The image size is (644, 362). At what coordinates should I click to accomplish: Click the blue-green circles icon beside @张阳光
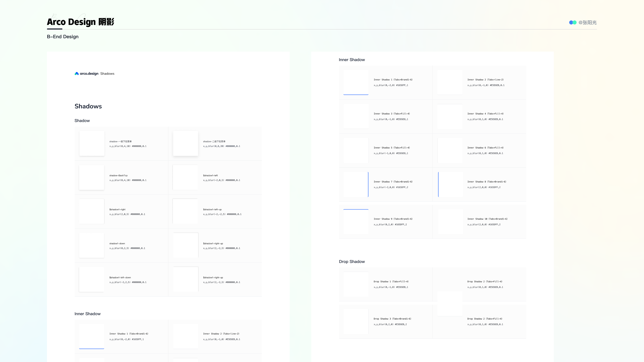573,22
